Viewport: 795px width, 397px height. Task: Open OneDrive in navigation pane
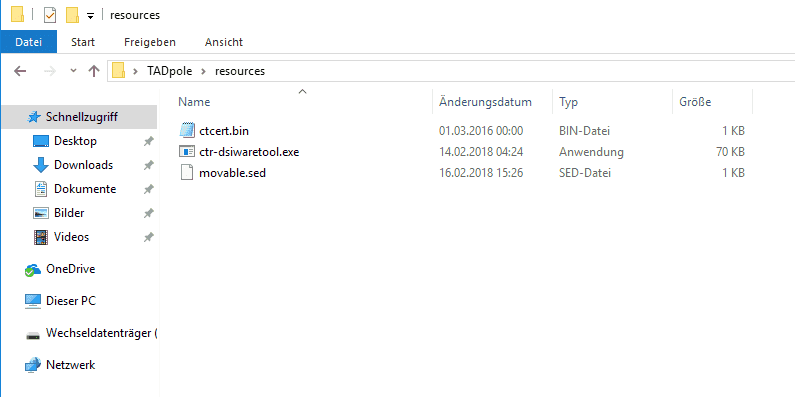pos(70,269)
